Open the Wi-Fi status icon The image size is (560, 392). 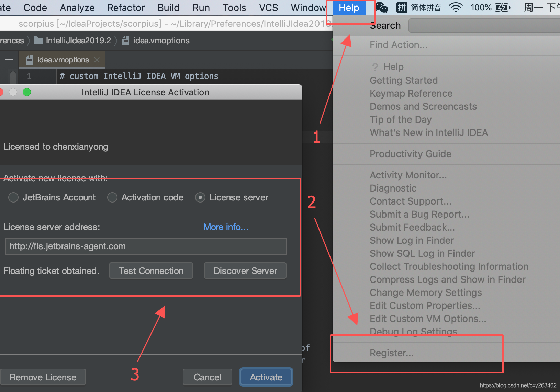tap(456, 8)
